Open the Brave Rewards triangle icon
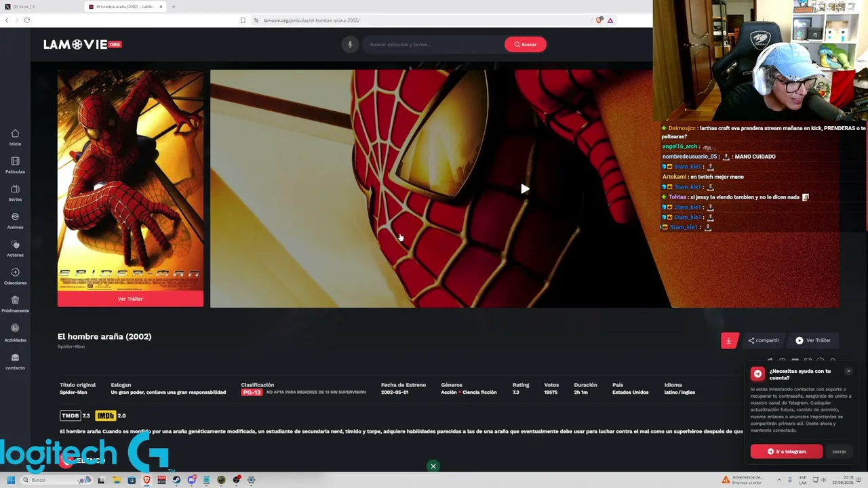Screen dimensions: 868x488 click(610, 20)
